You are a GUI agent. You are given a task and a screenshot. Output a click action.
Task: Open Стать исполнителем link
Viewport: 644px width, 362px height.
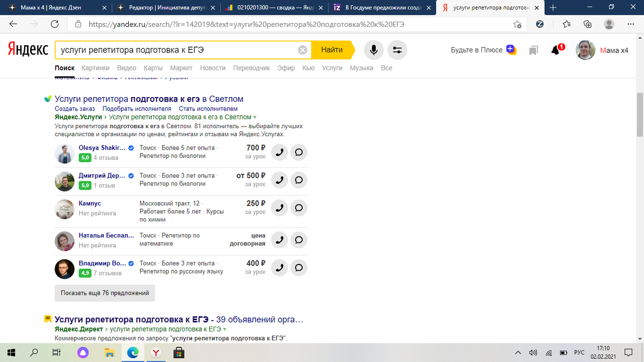click(208, 108)
